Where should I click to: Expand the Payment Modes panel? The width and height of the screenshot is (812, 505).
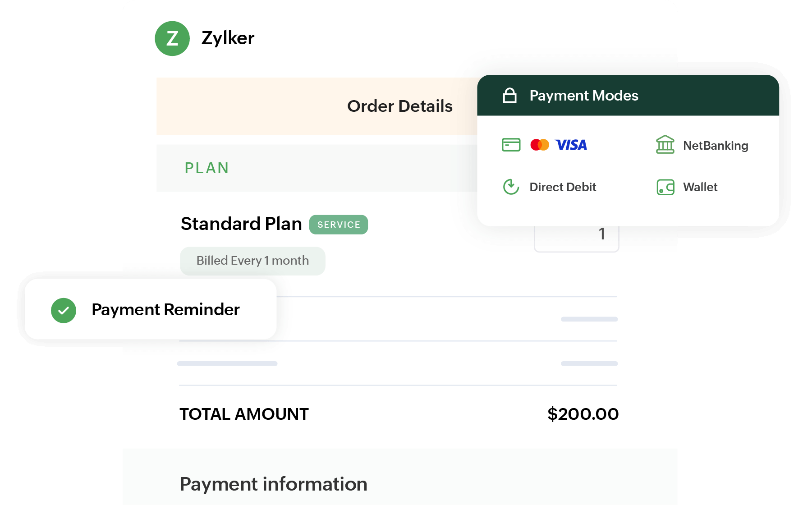click(583, 95)
